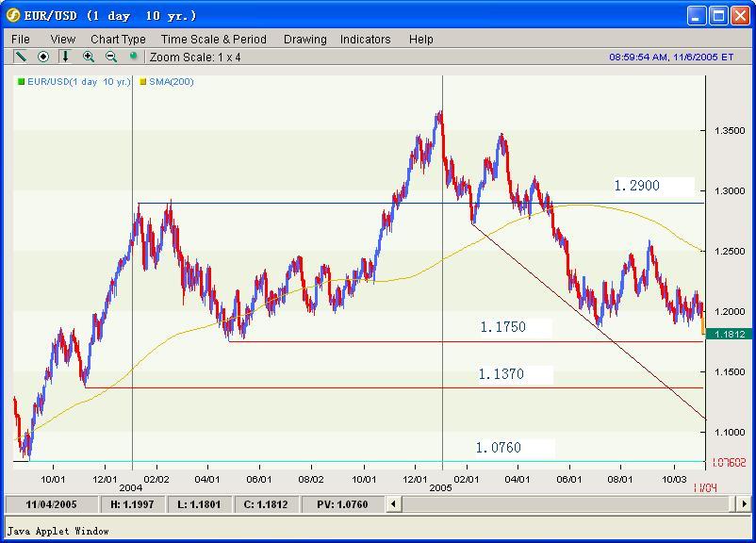Click the zoom in magnifier
The height and width of the screenshot is (543, 756).
(x=89, y=57)
